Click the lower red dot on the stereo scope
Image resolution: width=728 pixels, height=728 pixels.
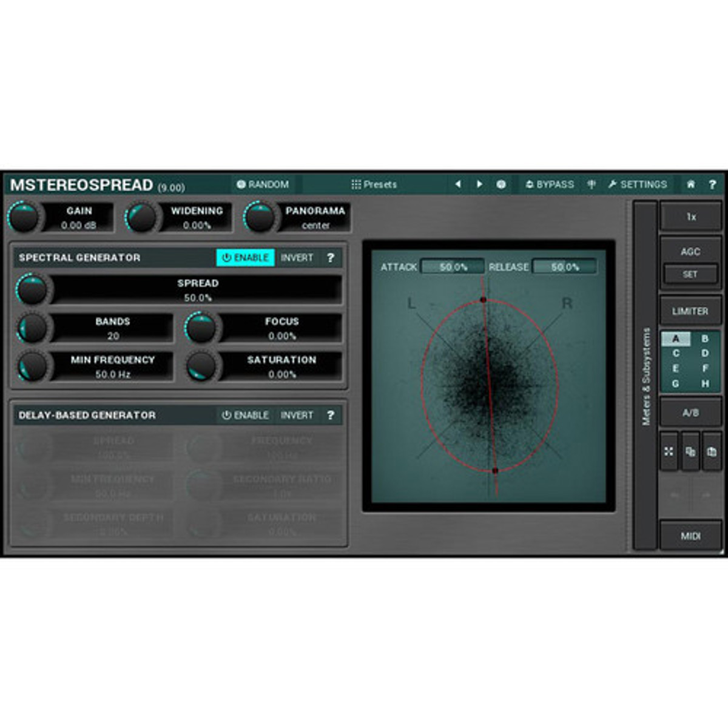coord(495,471)
